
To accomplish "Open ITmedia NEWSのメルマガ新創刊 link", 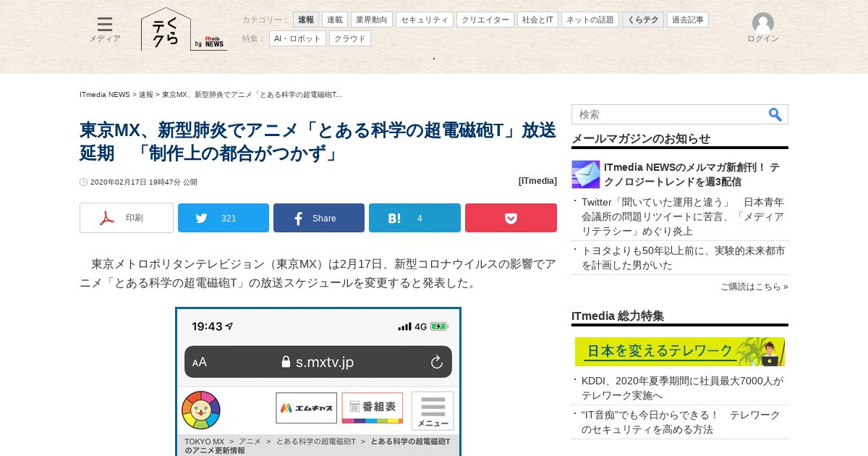I will click(x=692, y=174).
